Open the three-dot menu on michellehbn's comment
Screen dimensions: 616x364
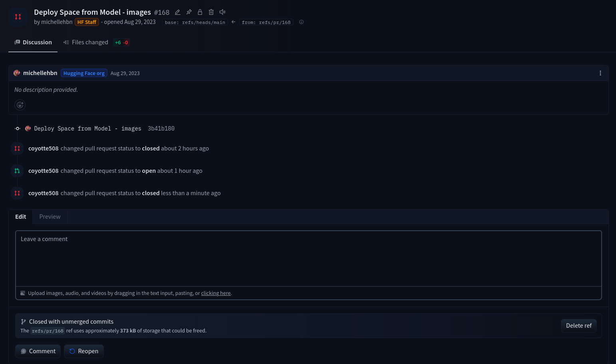click(600, 73)
